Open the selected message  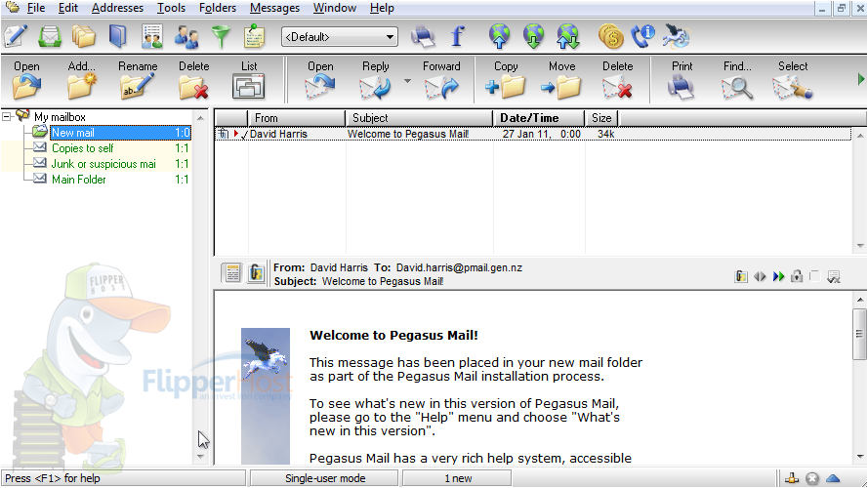pos(320,80)
